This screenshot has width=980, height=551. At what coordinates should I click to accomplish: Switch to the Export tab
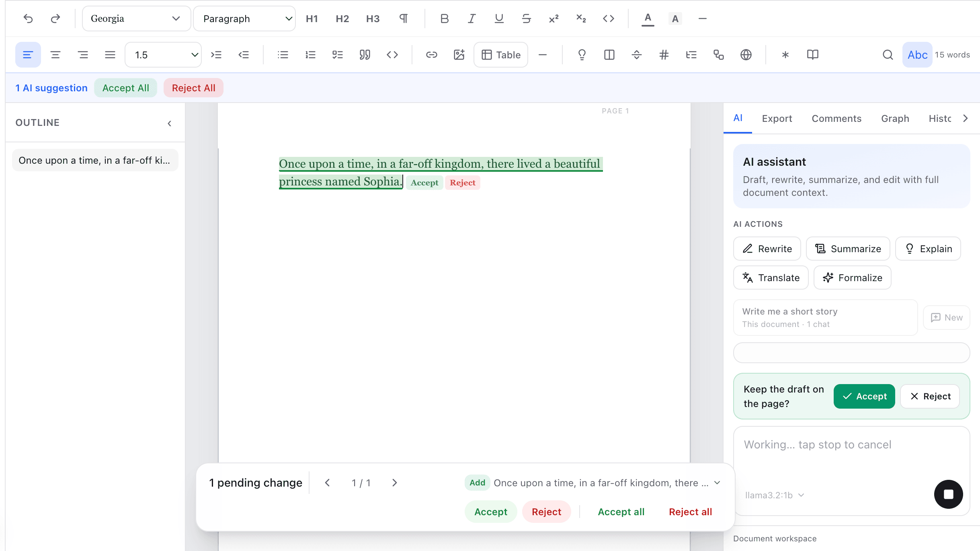click(777, 119)
